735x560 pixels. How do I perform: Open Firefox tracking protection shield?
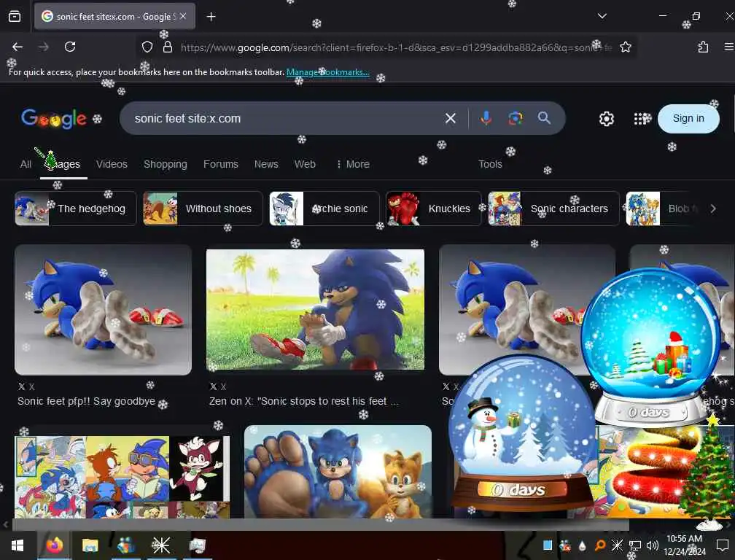point(147,47)
